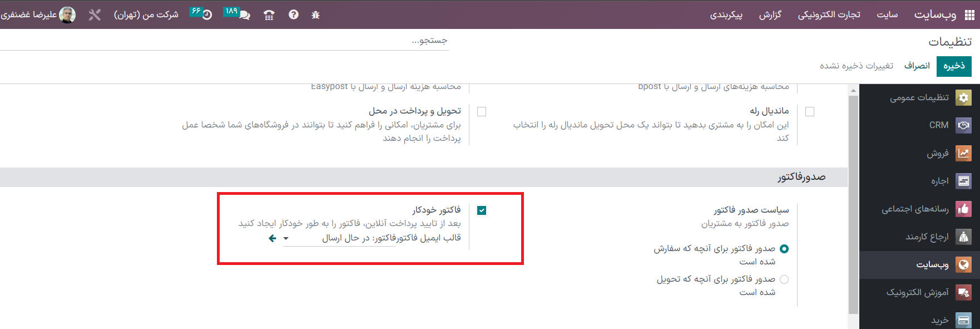The image size is (980, 329).
Task: Open the clock activities icon
Action: pyautogui.click(x=207, y=15)
